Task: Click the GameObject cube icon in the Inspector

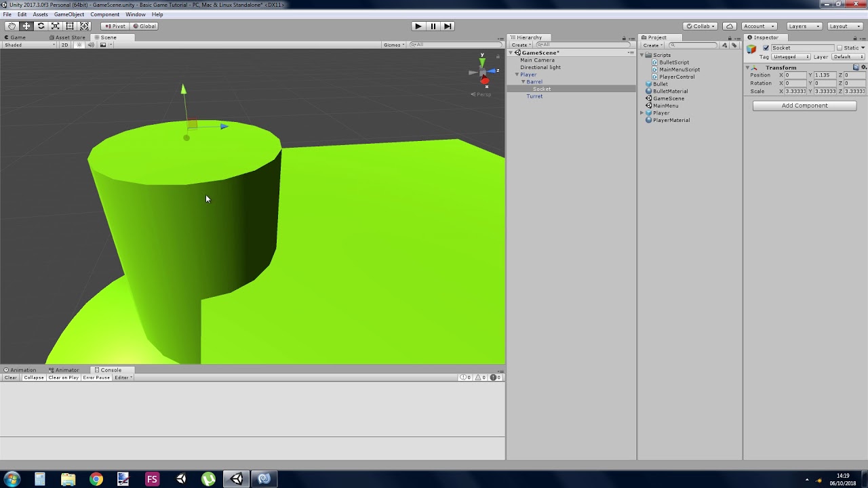Action: (751, 49)
